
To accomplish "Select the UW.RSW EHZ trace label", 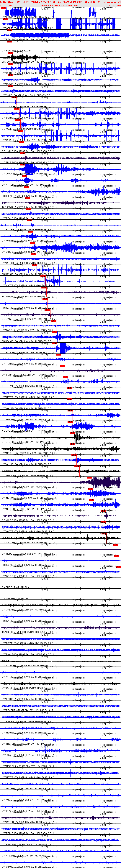I will [27, 140].
